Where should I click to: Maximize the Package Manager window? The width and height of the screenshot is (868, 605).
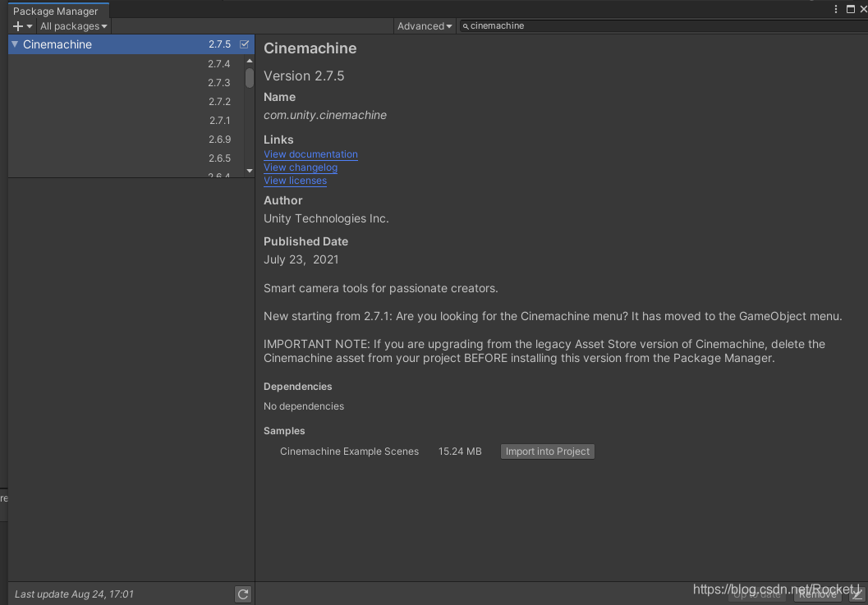tap(851, 9)
